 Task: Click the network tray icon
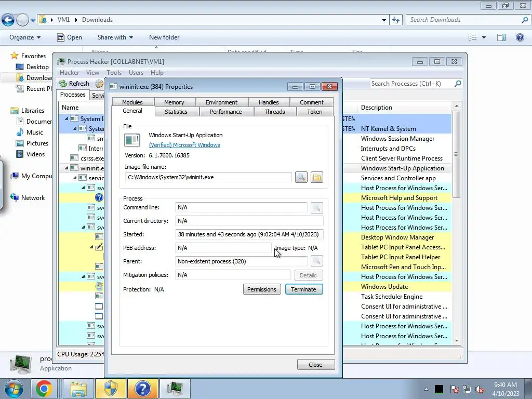pos(467,389)
